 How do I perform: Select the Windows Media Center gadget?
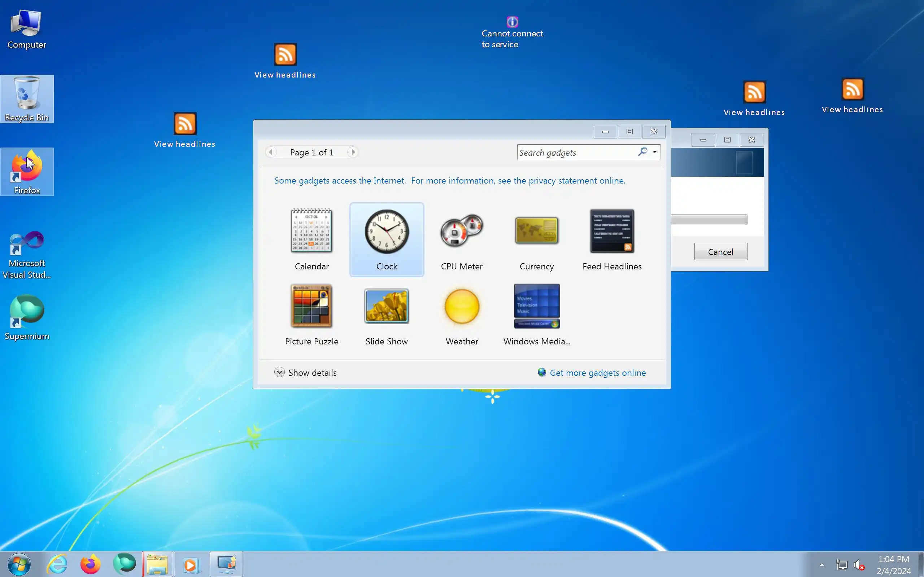pos(536,306)
